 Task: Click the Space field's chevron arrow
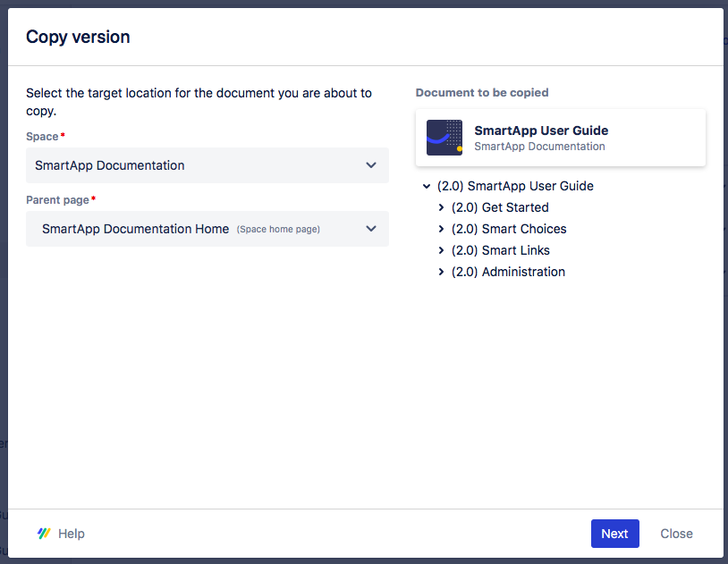(371, 165)
